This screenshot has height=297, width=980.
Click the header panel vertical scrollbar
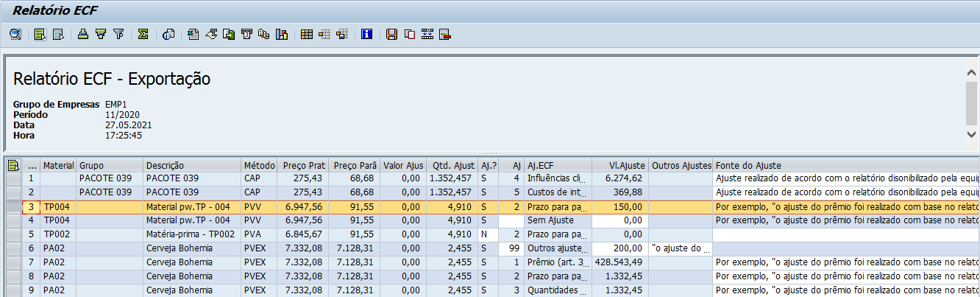click(973, 103)
